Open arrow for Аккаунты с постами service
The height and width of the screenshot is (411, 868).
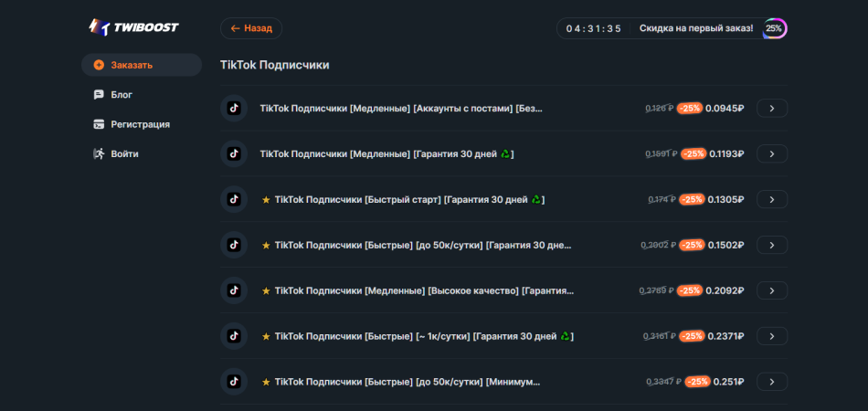pos(772,108)
